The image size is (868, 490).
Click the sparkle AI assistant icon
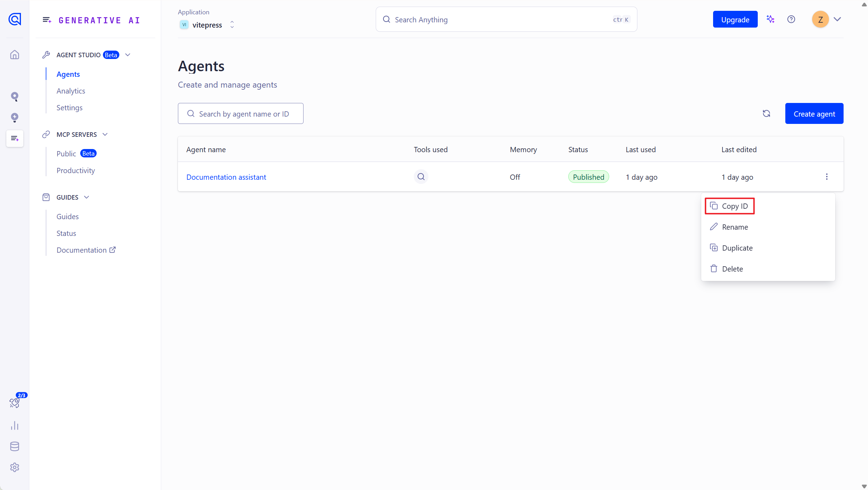coord(770,20)
